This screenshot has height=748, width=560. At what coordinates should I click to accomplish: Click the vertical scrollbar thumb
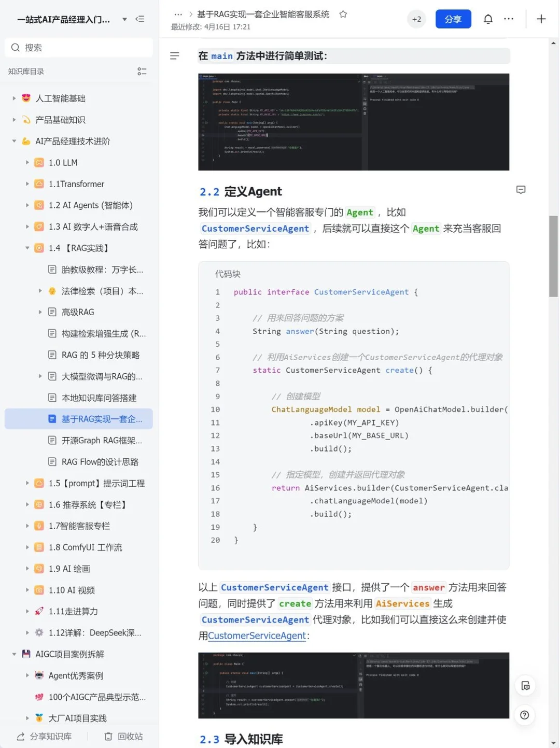(553, 256)
